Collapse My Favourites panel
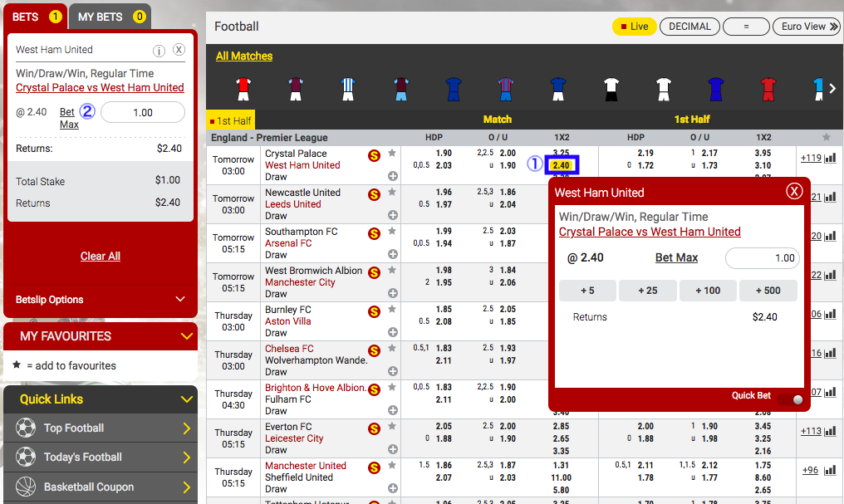Image resolution: width=844 pixels, height=504 pixels. pyautogui.click(x=187, y=336)
